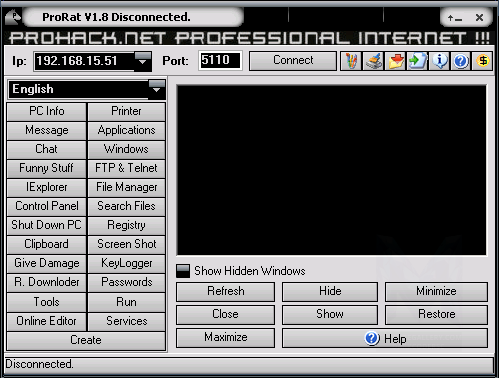Click the blue info bubble icon

point(439,61)
